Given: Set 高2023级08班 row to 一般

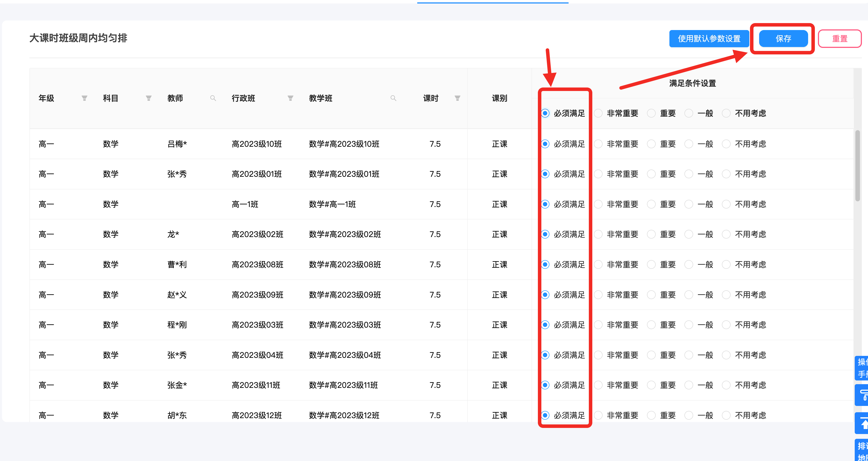Looking at the screenshot, I should point(689,264).
